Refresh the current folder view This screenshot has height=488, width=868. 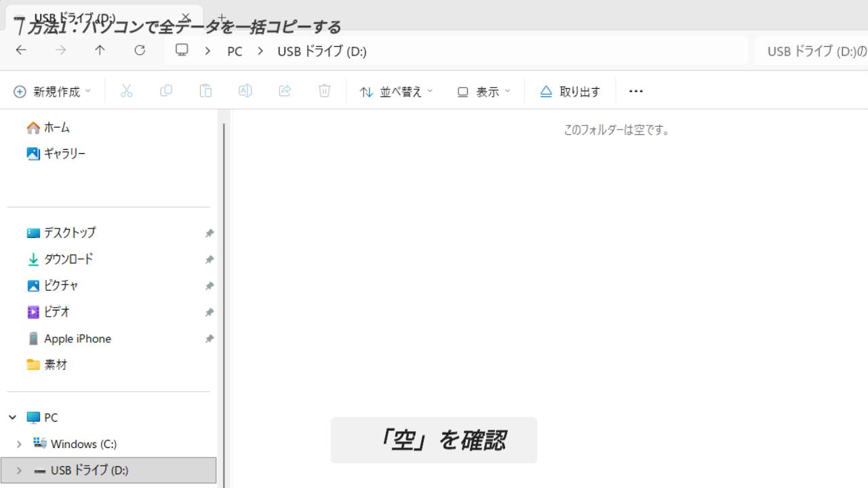pyautogui.click(x=140, y=51)
